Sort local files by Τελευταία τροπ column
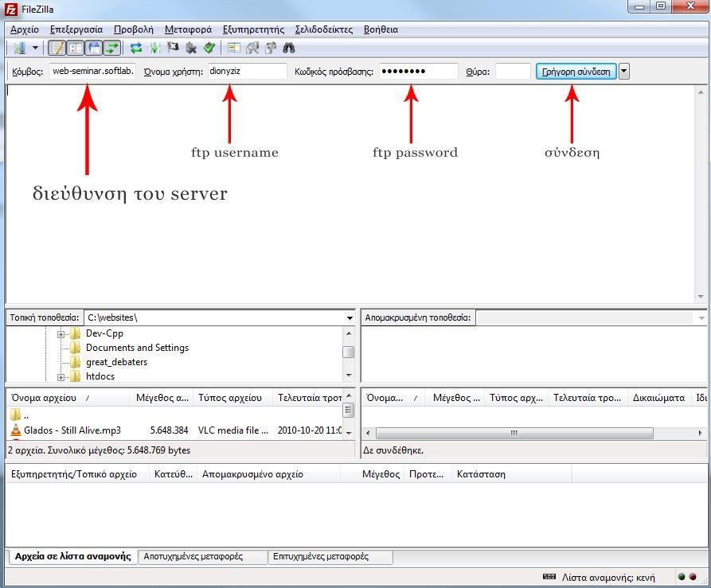The height and width of the screenshot is (588, 711). click(309, 398)
